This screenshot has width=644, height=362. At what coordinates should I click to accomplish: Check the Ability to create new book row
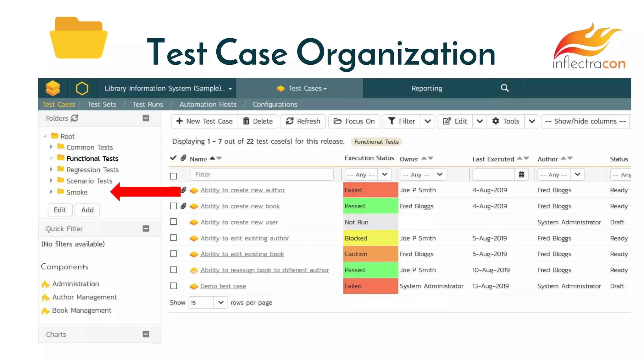(173, 206)
